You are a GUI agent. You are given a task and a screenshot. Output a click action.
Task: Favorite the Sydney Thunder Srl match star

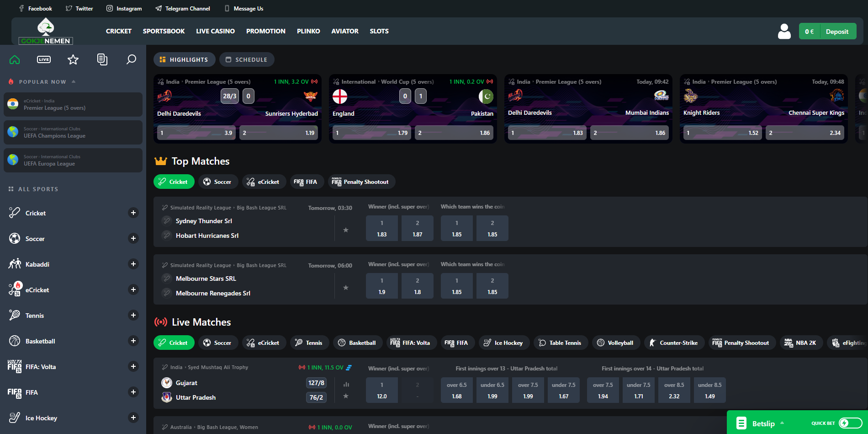coord(346,230)
